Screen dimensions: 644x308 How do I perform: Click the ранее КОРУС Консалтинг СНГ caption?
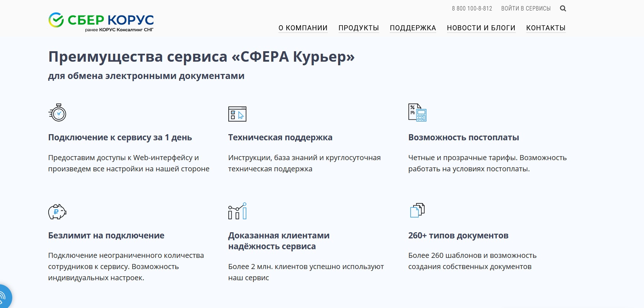coord(119,30)
